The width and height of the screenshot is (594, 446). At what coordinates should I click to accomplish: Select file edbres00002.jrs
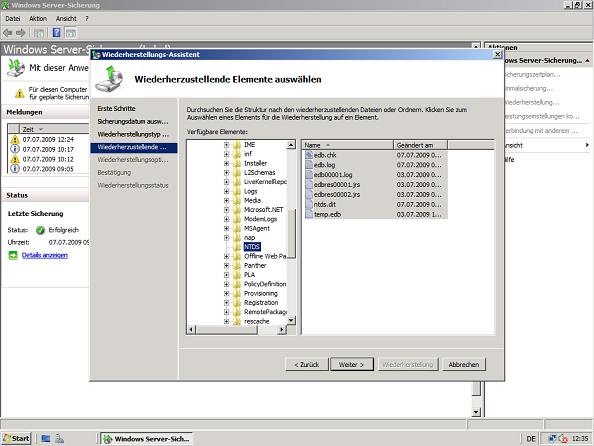[x=337, y=194]
